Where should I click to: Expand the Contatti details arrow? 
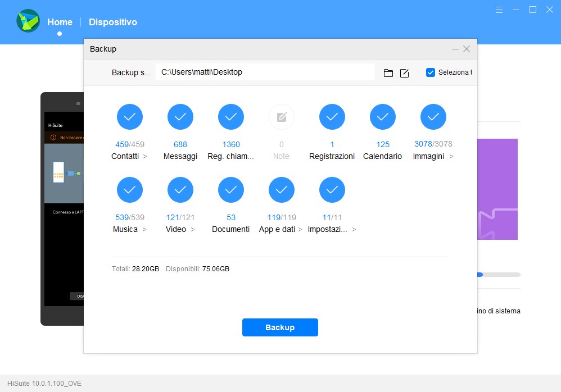(x=145, y=157)
